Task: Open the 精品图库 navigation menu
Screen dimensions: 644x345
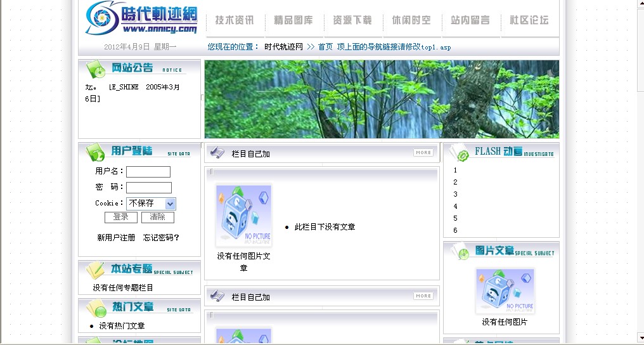Action: (x=293, y=20)
